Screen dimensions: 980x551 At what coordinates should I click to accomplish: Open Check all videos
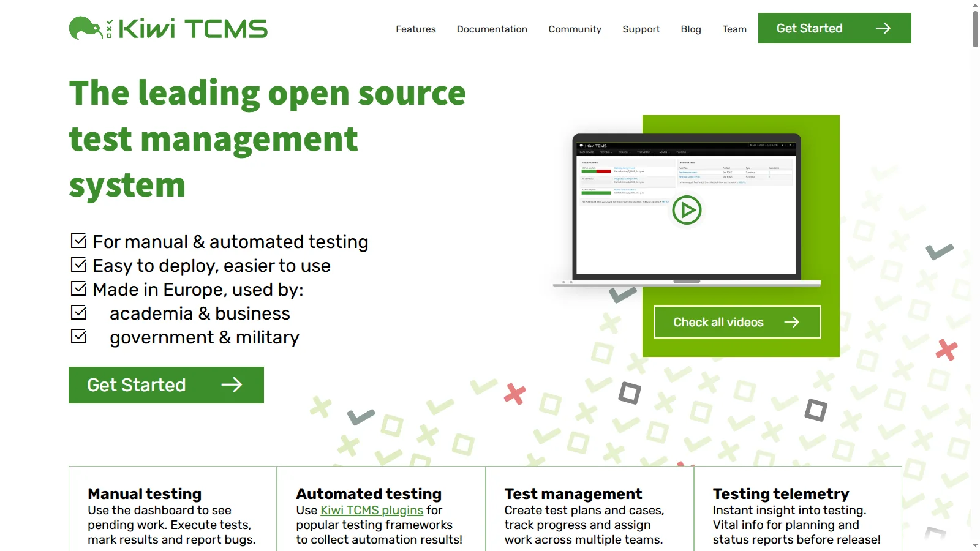737,322
